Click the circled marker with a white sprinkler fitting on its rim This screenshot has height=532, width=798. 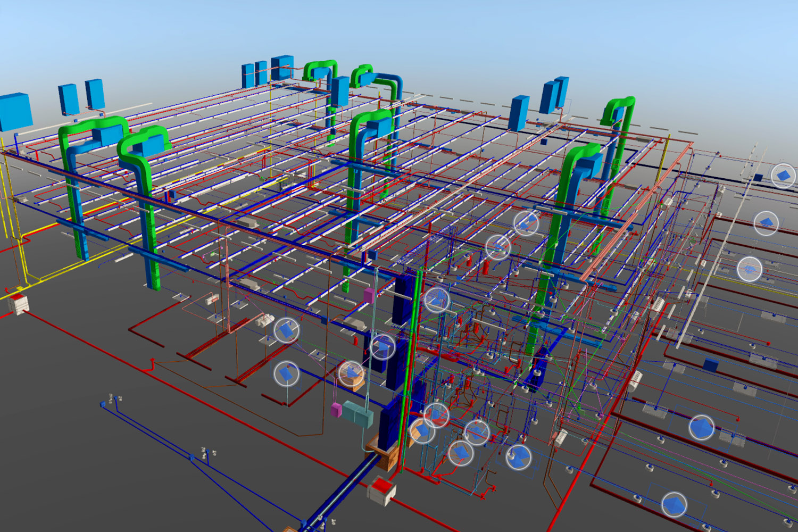pos(519,457)
